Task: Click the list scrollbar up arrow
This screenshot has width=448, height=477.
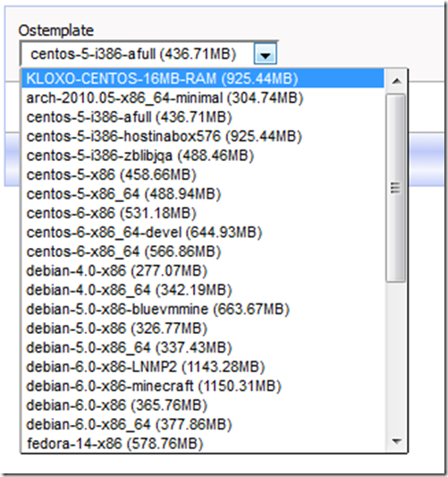Action: (396, 81)
